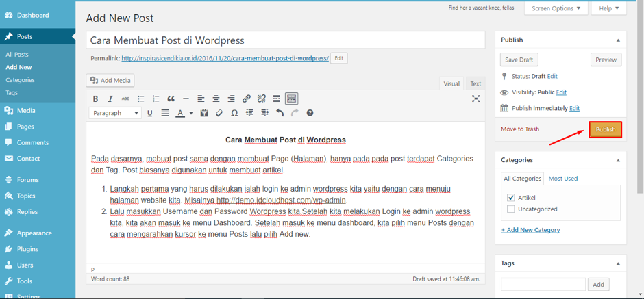The width and height of the screenshot is (644, 299).
Task: Open the Help dropdown tab
Action: [608, 8]
